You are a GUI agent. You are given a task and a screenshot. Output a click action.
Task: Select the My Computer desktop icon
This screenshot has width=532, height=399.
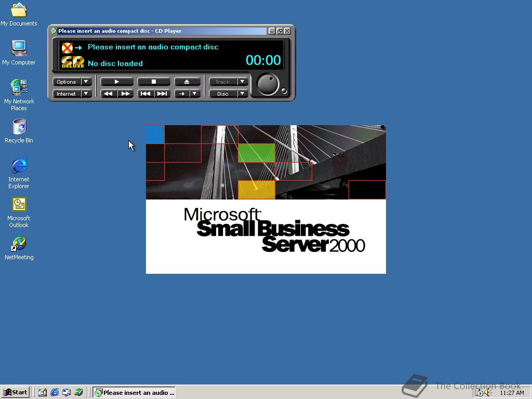[x=19, y=52]
